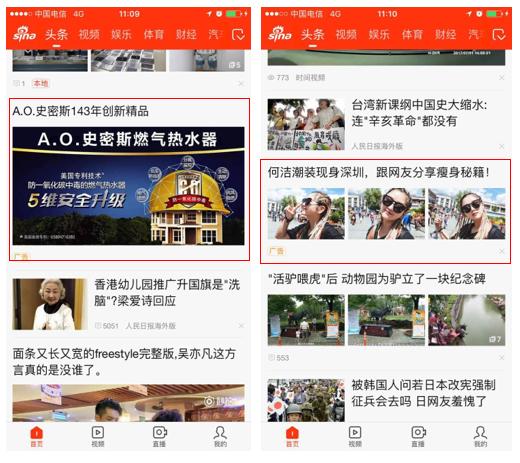The width and height of the screenshot is (520, 463).
Task: Tap view count 773
Action: [278, 77]
